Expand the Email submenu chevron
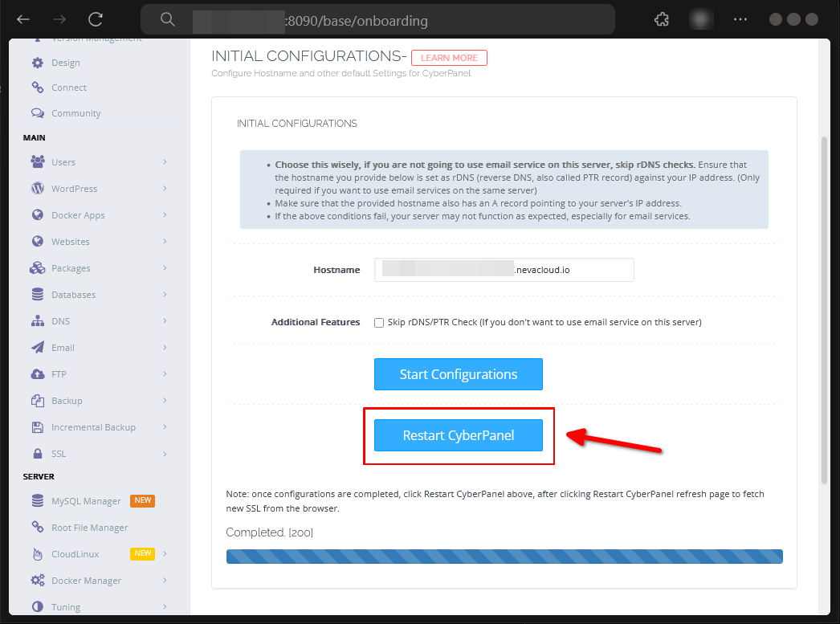This screenshot has height=624, width=840. (x=165, y=348)
